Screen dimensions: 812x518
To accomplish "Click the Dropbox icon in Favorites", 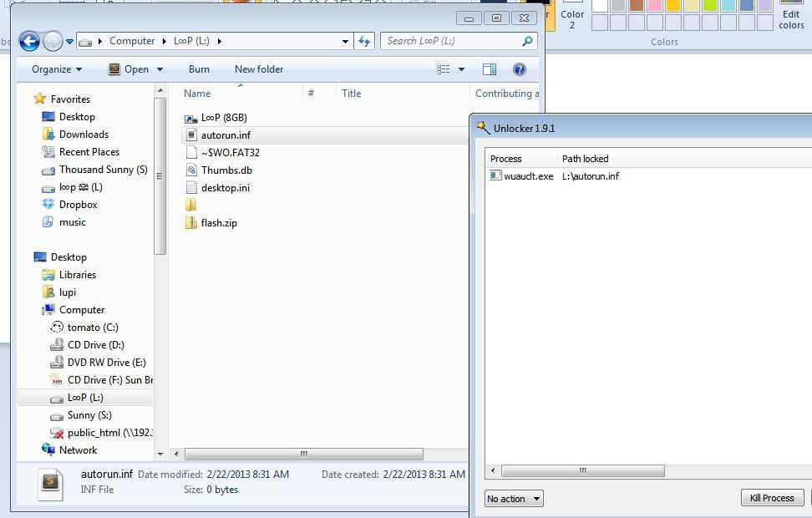I will point(48,205).
